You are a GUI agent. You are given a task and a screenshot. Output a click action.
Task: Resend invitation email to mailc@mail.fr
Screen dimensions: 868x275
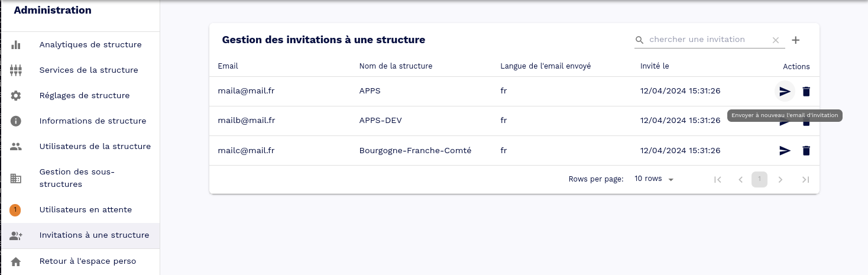coord(785,151)
